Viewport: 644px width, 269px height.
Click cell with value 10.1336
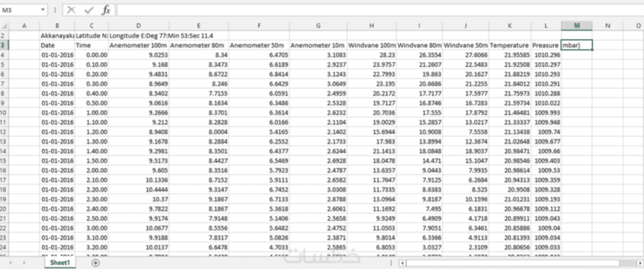coord(138,180)
